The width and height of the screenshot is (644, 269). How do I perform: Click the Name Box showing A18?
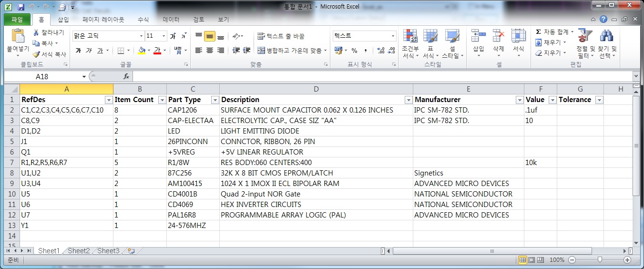click(x=42, y=76)
